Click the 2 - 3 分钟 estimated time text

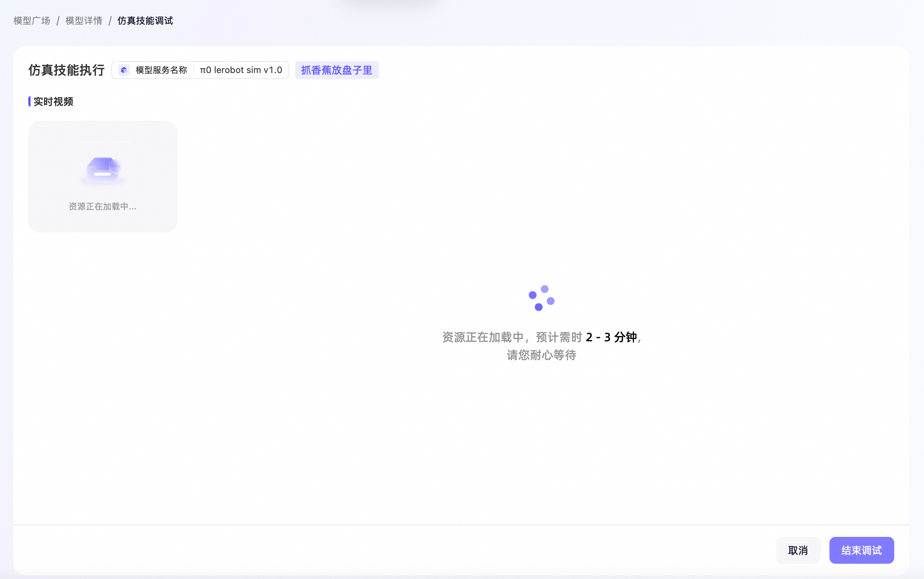(611, 337)
